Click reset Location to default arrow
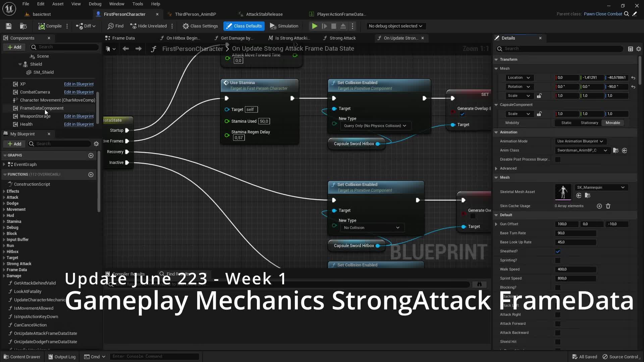644x362 pixels. click(x=633, y=78)
